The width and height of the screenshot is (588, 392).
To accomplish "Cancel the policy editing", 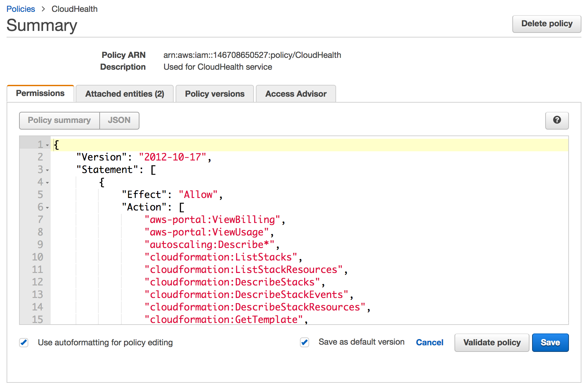I will pyautogui.click(x=429, y=343).
